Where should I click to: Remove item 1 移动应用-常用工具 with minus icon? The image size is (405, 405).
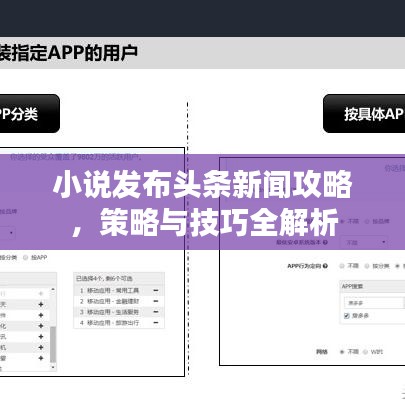coord(156,291)
